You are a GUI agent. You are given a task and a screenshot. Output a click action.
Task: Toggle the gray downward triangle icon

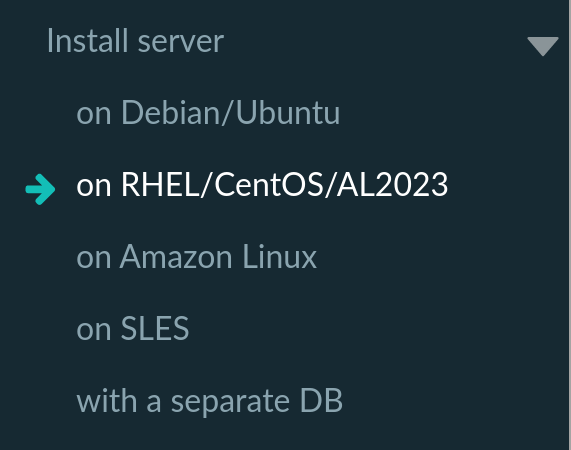543,46
